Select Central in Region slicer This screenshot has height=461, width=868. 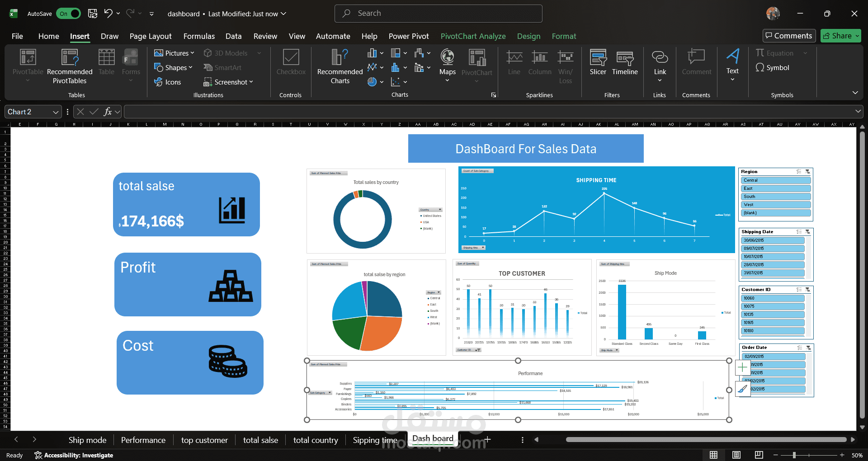775,180
